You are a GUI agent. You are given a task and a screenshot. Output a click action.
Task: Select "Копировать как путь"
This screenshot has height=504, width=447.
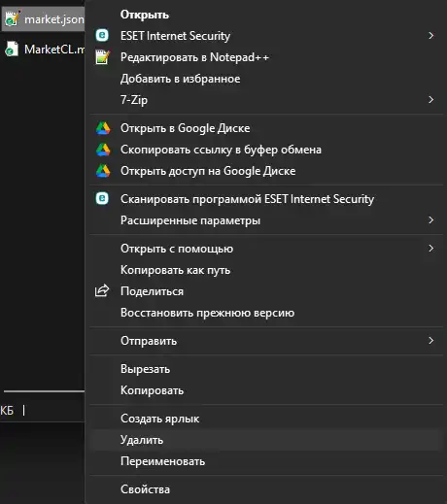point(175,270)
